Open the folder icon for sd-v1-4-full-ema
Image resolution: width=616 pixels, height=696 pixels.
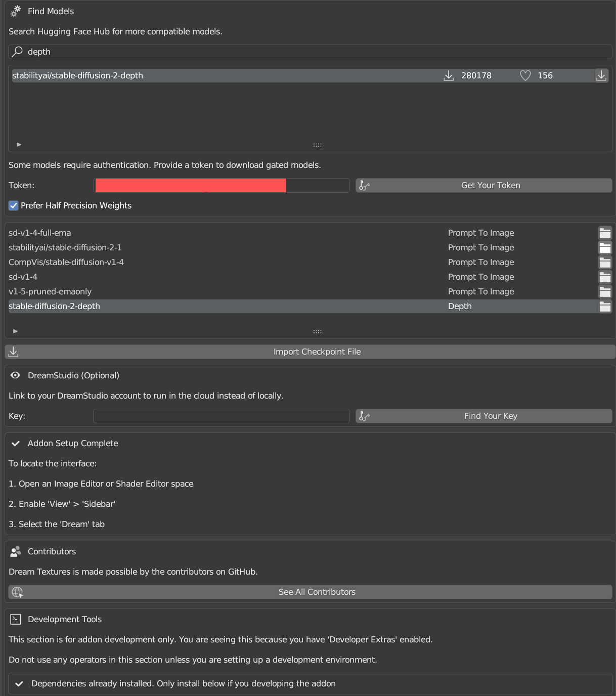pos(605,233)
